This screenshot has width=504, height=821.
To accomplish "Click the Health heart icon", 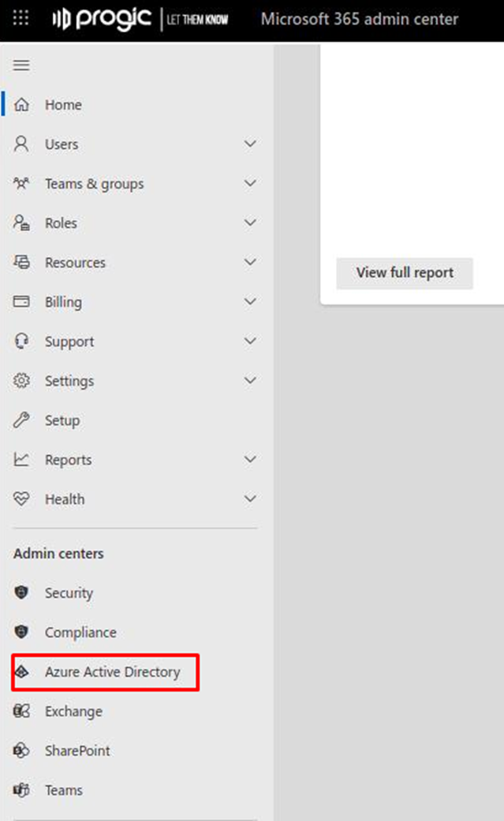I will coord(21,499).
